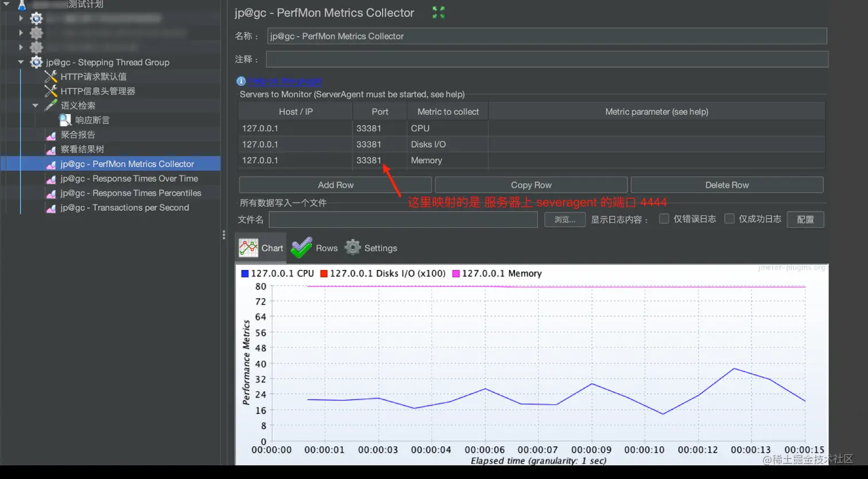
Task: Click the HTTP信息头管理器 wrench icon
Action: (x=51, y=91)
